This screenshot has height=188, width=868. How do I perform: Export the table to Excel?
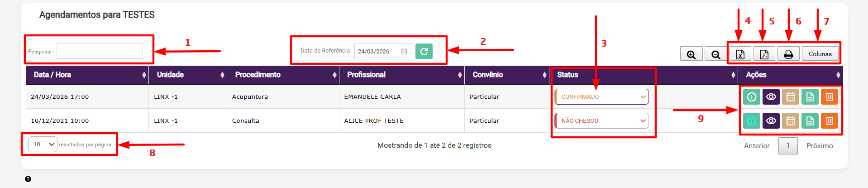740,54
